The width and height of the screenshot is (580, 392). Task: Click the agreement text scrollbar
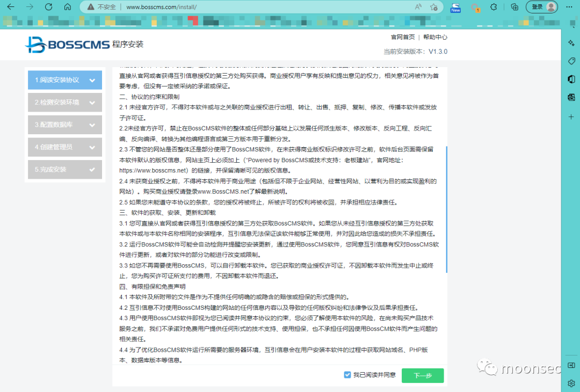click(x=446, y=209)
